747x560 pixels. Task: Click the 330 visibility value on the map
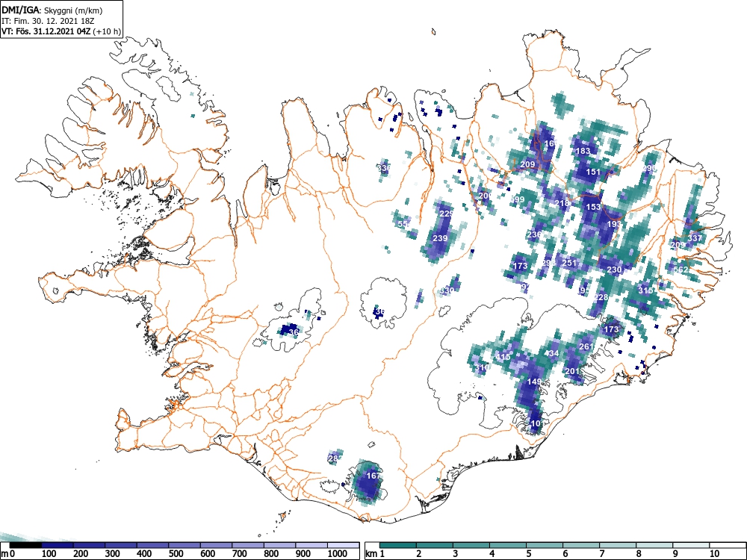447,290
